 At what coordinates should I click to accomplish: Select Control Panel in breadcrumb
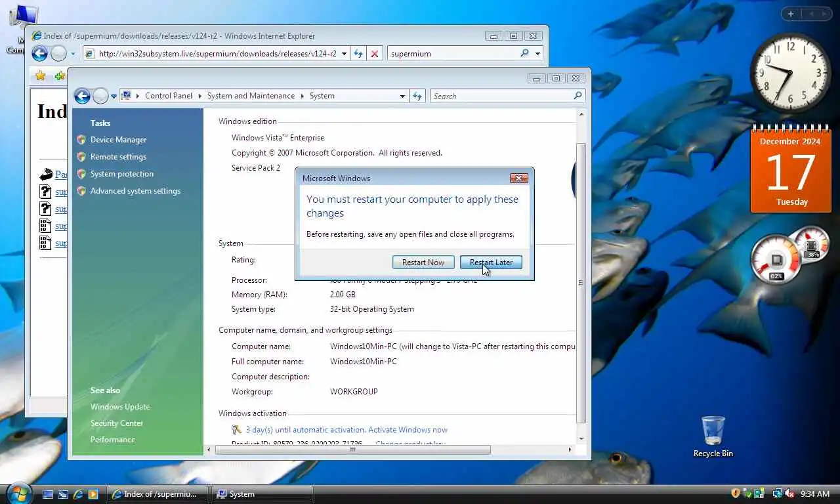click(x=169, y=96)
